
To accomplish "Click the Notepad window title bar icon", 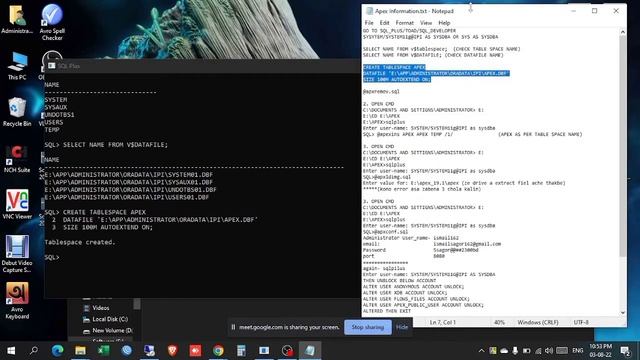I will point(369,11).
